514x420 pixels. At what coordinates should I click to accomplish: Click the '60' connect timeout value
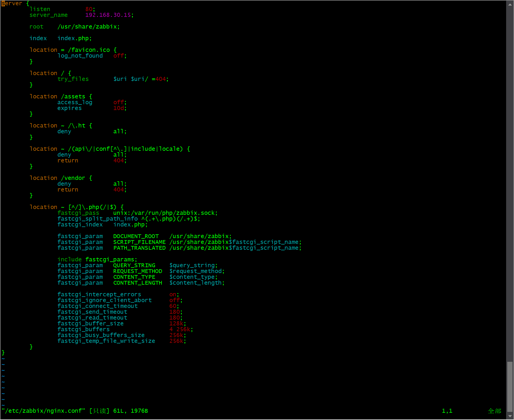[173, 306]
